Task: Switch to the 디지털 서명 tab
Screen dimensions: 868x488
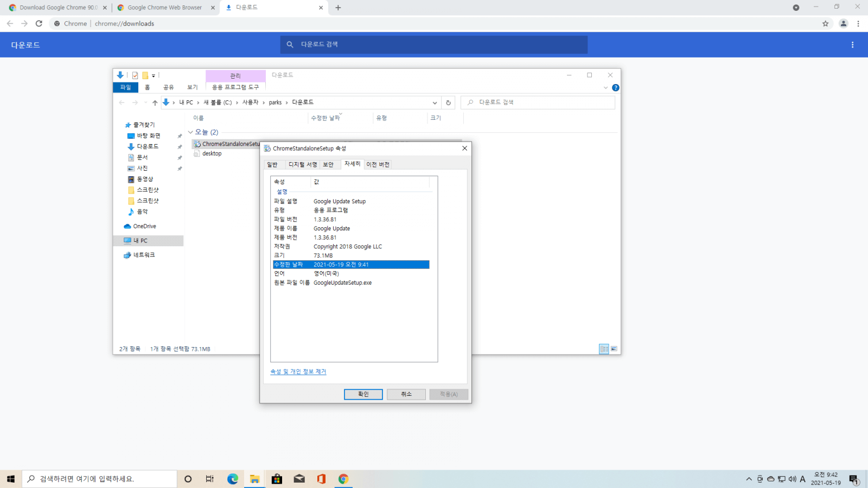Action: 303,164
